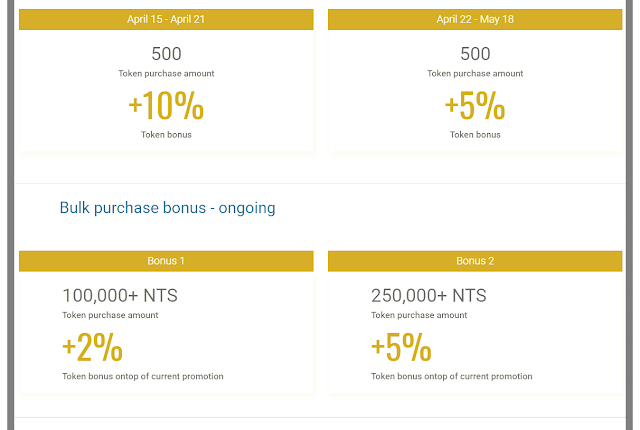640x430 pixels.
Task: Click Token purchase amount under 100,000+ NTS
Action: [x=110, y=315]
